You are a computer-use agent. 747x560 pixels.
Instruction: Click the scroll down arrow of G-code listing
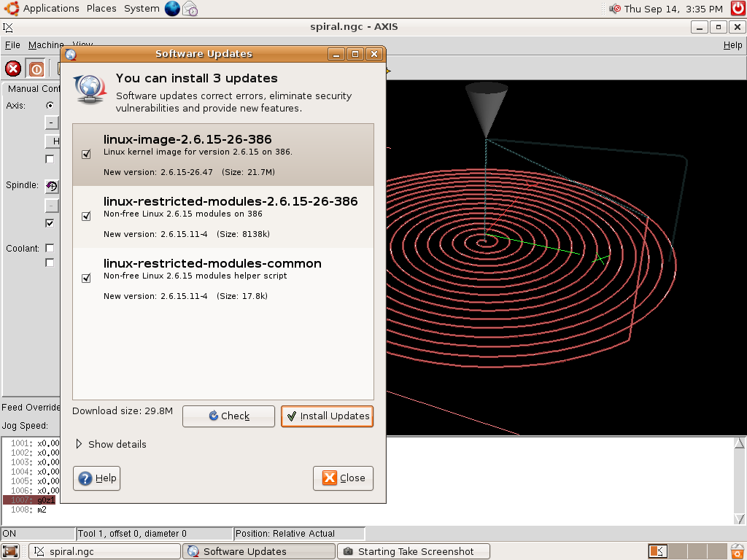point(740,518)
